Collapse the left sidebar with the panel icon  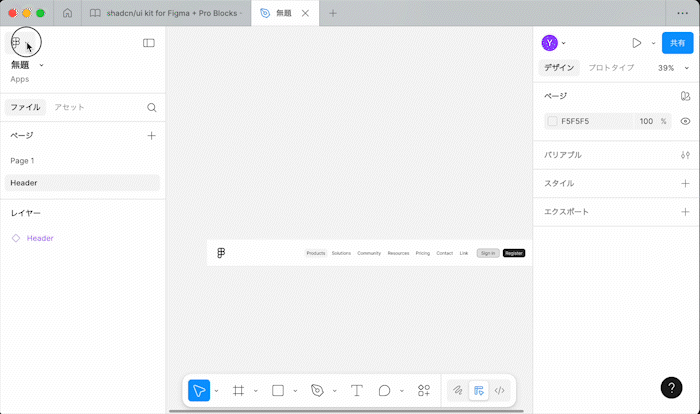pos(149,43)
